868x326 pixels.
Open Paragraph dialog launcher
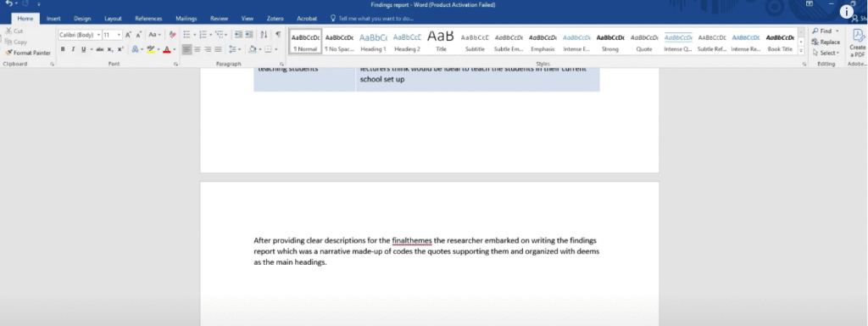(281, 65)
